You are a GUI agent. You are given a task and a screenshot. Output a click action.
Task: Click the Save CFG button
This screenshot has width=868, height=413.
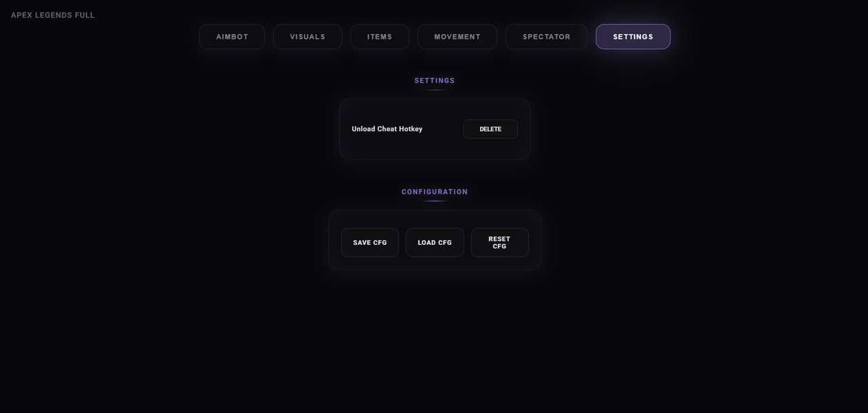370,243
